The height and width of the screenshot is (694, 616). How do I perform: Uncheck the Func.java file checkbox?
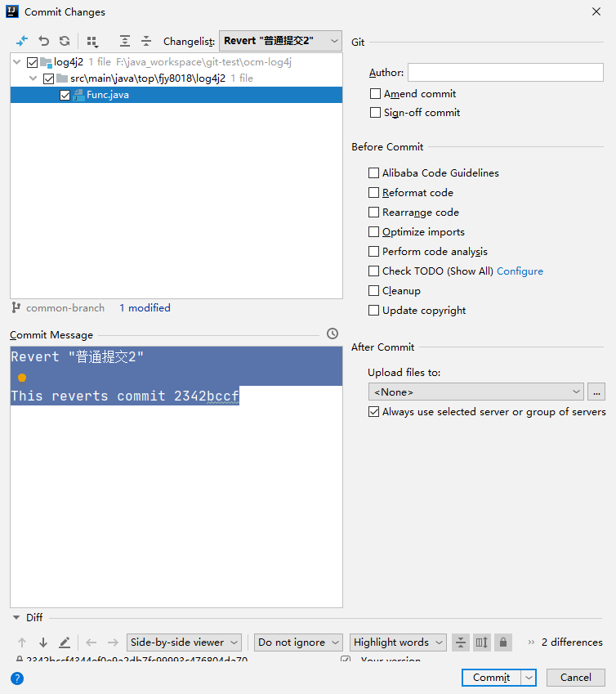click(x=65, y=95)
